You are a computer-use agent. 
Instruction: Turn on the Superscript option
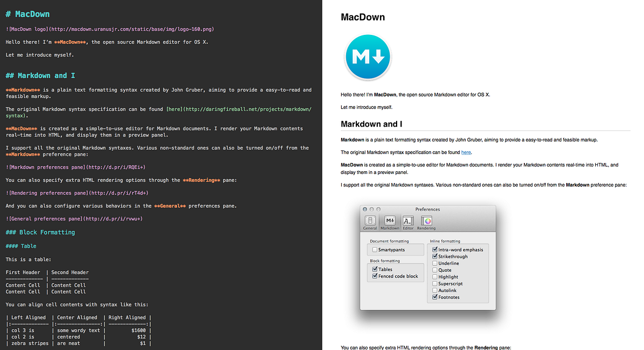coord(435,283)
